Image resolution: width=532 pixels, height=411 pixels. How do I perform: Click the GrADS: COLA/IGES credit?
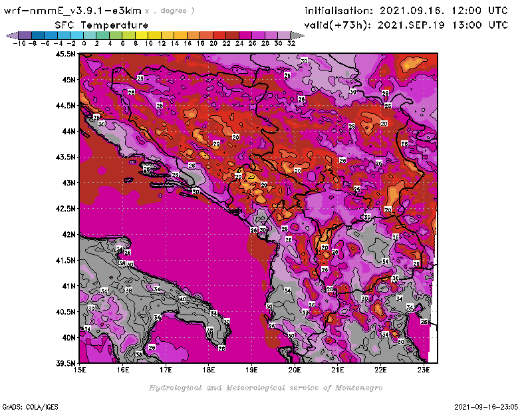(x=30, y=406)
